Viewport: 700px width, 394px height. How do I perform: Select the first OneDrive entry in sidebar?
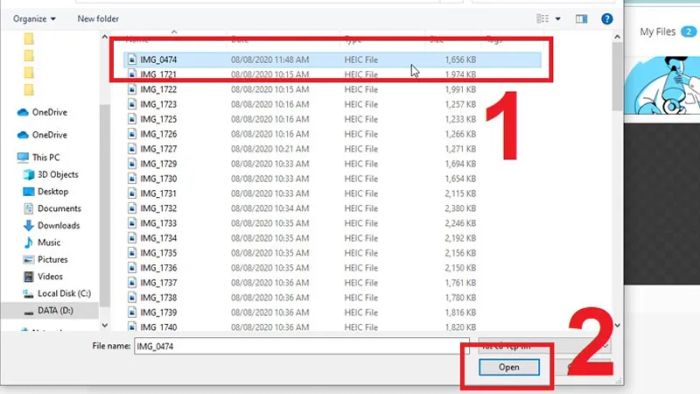click(42, 112)
